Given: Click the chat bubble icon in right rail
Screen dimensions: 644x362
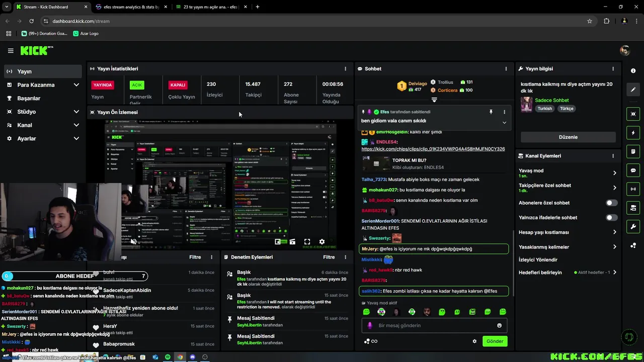Looking at the screenshot, I should click(633, 170).
